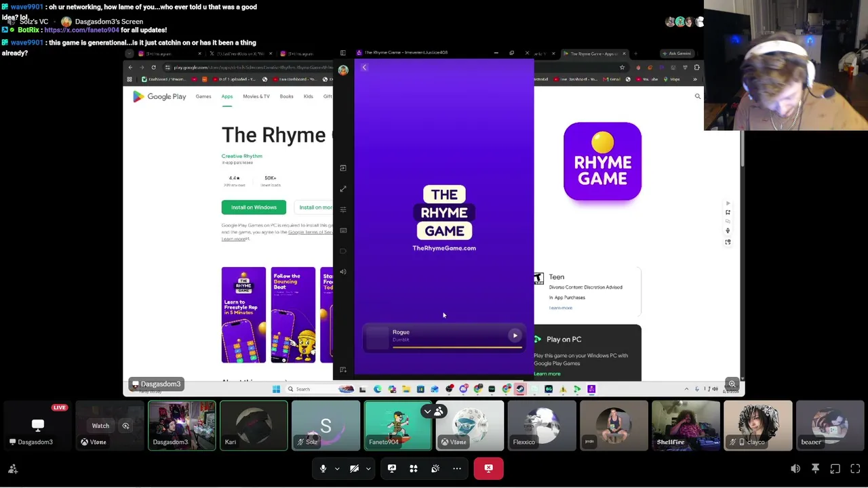Open the Google Play search icon
This screenshot has width=868, height=488.
pyautogui.click(x=697, y=96)
